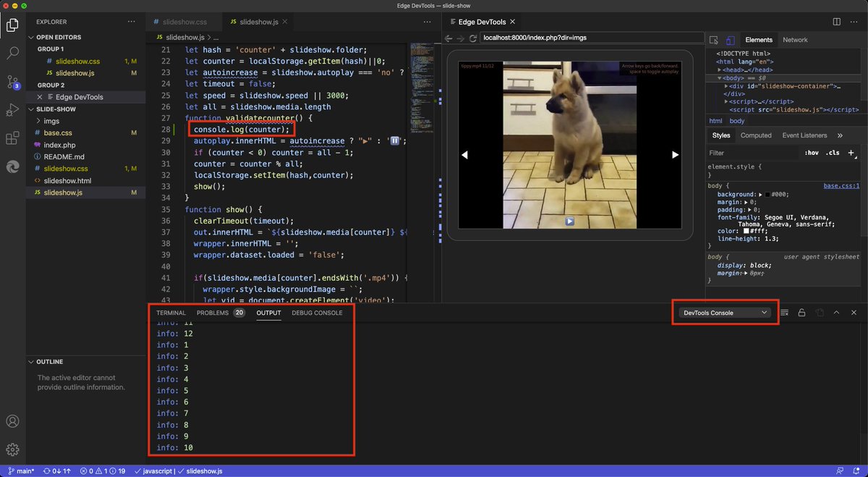
Task: Clear the output panel
Action: (784, 313)
